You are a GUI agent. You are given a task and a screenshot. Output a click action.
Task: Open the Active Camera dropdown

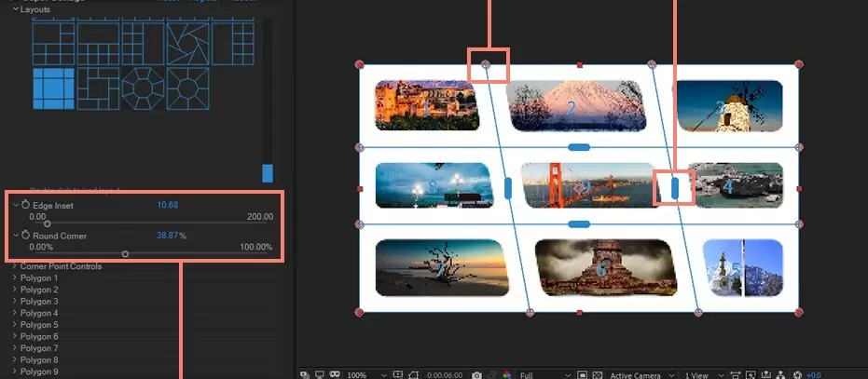(641, 375)
